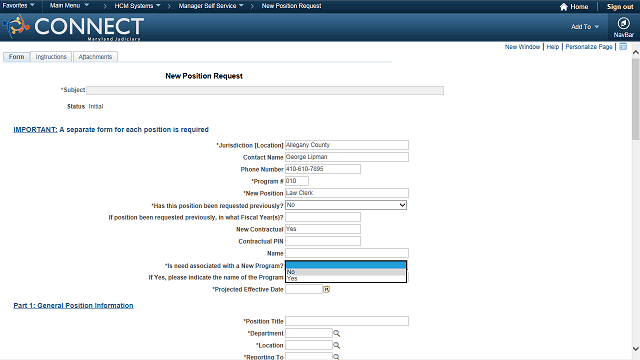Open calendar picker for Projected Effective Date
640x360 pixels.
click(x=327, y=289)
